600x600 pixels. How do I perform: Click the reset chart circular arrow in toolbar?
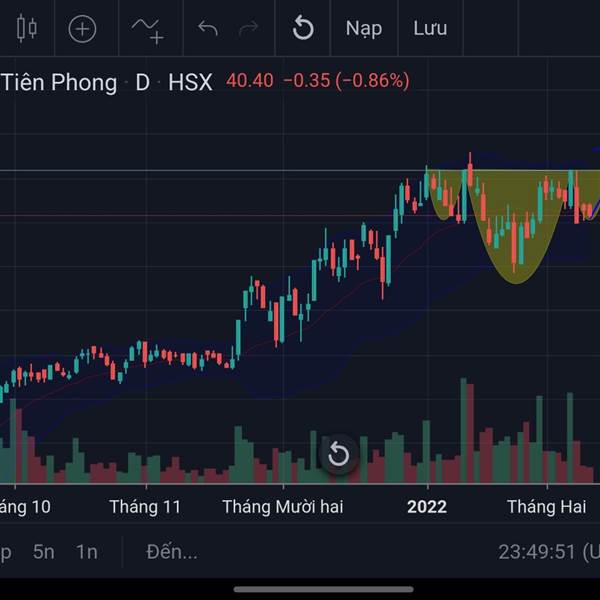(303, 28)
